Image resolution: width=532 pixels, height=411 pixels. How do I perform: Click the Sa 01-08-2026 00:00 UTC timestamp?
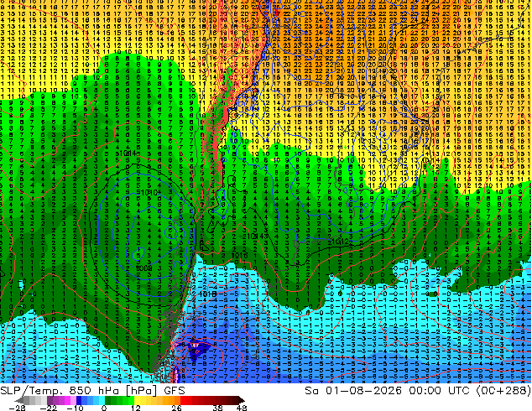pos(418,391)
